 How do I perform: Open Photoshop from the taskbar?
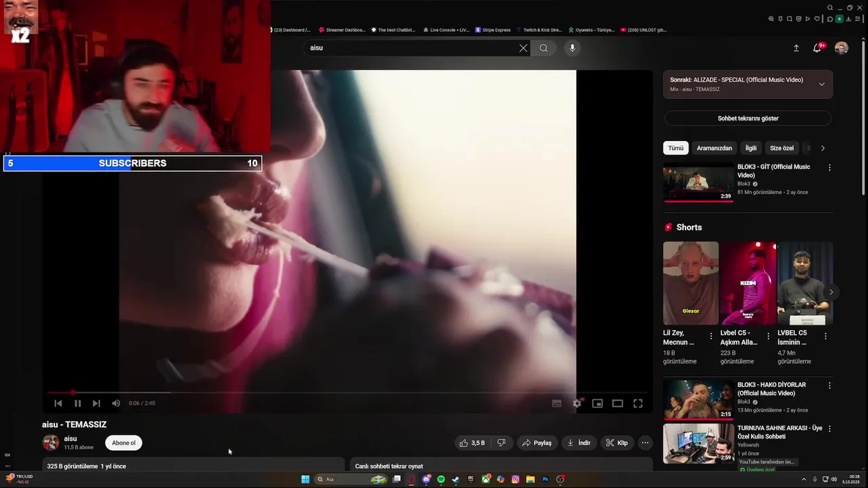click(x=545, y=479)
